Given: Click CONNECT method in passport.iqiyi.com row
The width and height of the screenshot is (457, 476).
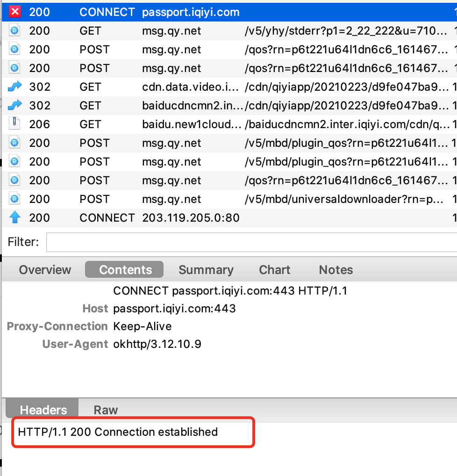Looking at the screenshot, I should (107, 12).
